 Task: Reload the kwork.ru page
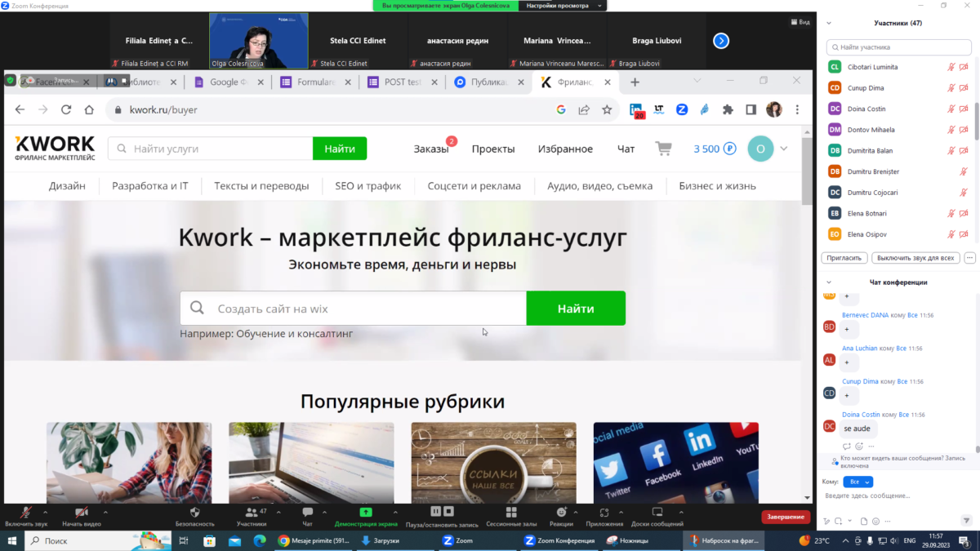tap(66, 109)
